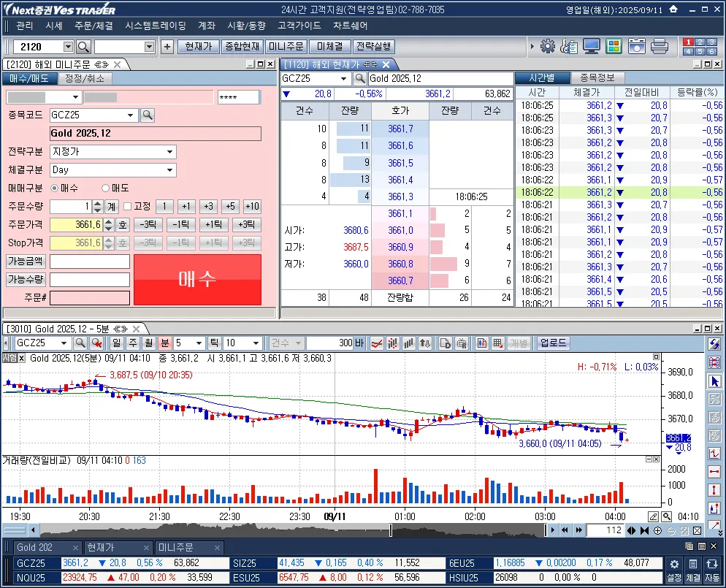The width and height of the screenshot is (726, 588).
Task: Open the screen number 2120 dropdown
Action: [x=68, y=47]
